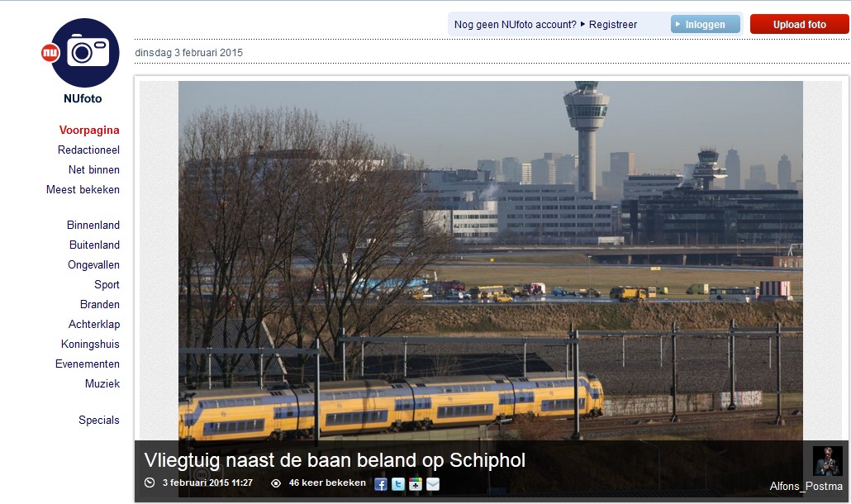Open the Registreer link

(613, 25)
